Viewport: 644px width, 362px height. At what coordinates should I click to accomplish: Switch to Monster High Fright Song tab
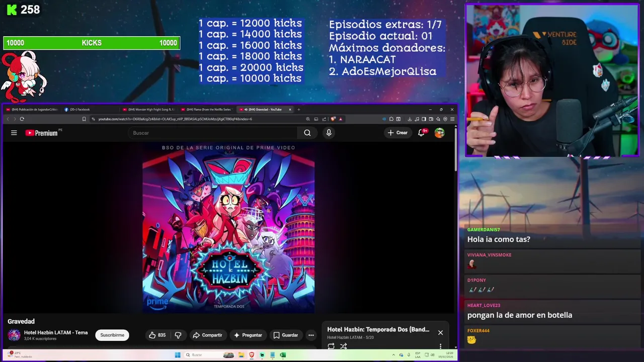pyautogui.click(x=150, y=109)
